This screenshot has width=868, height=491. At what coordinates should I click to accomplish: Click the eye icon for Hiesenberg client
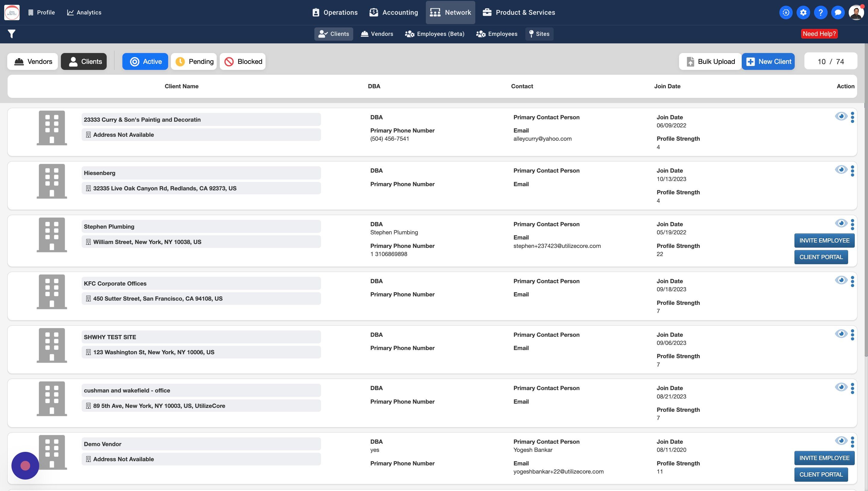[841, 170]
